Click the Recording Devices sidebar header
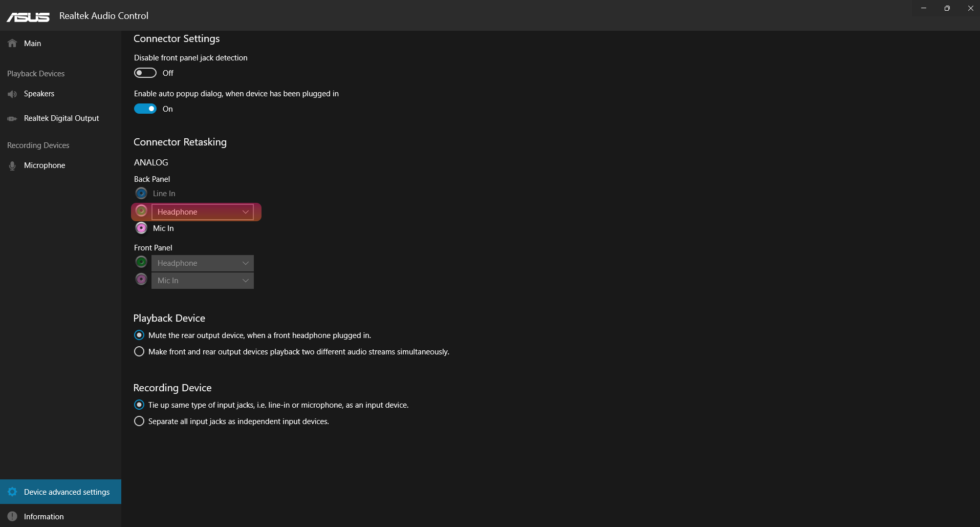 click(38, 145)
